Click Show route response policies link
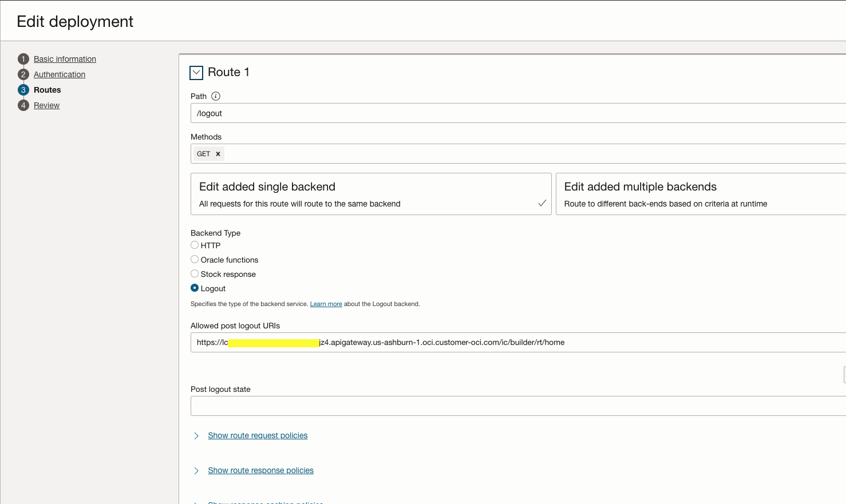 point(260,470)
